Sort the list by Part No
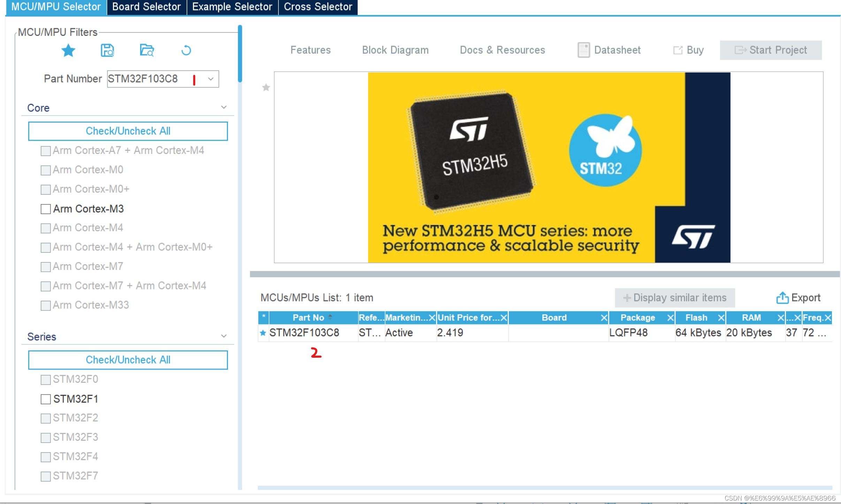The image size is (841, 504). coord(313,318)
